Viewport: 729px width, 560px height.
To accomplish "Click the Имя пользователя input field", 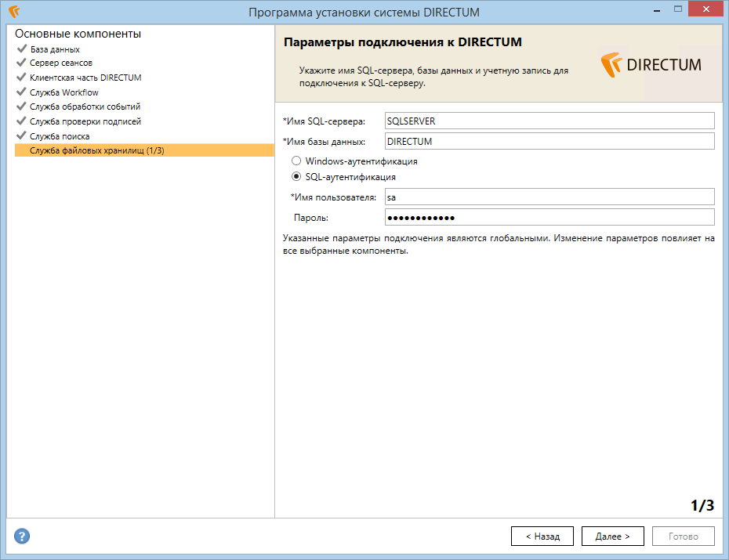I will pos(549,197).
